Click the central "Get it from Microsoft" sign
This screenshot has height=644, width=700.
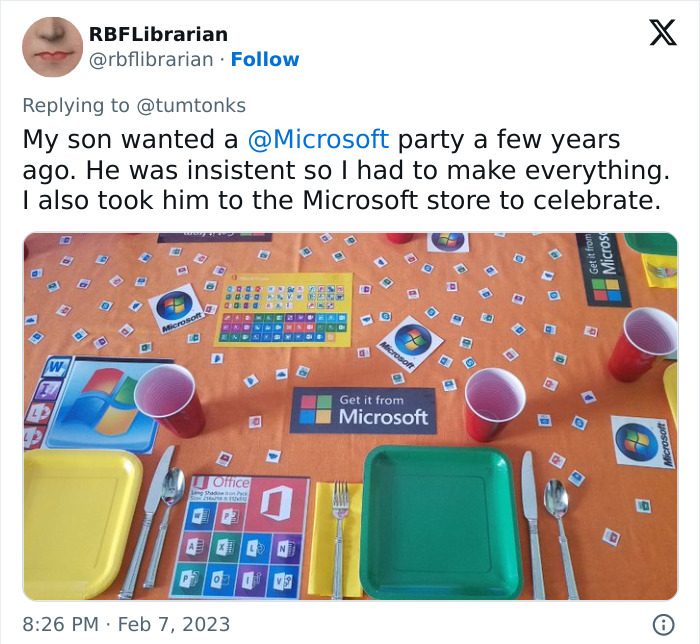364,409
